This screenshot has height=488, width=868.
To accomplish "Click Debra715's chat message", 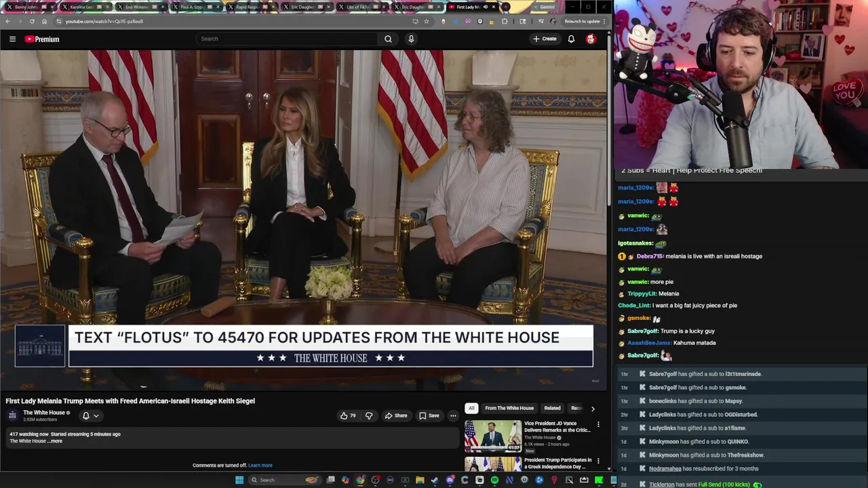I will pos(690,256).
